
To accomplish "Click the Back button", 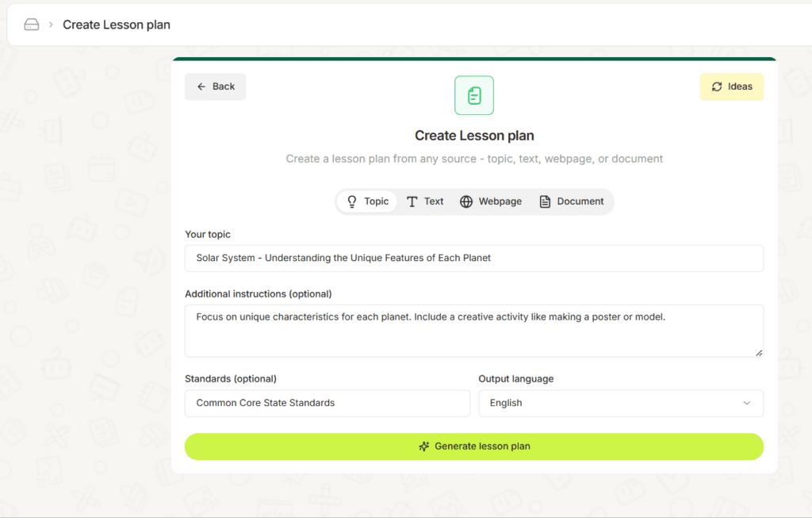I will [x=215, y=86].
